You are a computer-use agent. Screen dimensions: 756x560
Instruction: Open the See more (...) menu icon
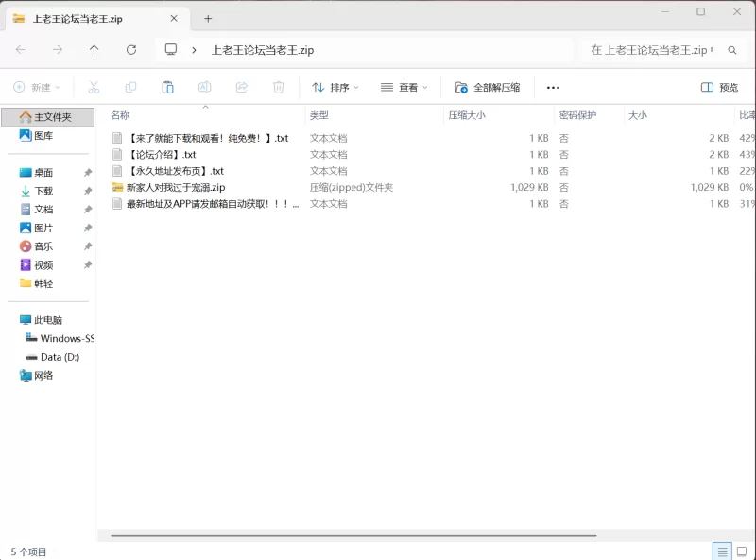(x=553, y=86)
